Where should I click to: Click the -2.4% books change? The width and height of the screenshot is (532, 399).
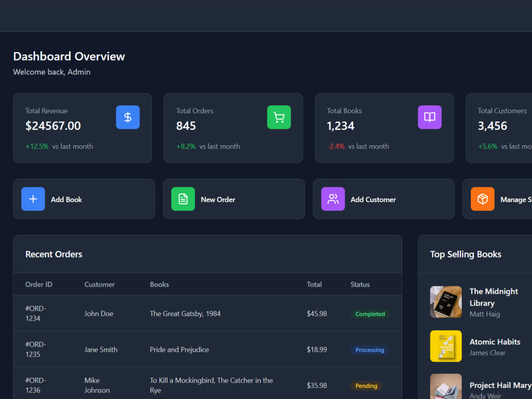pyautogui.click(x=336, y=146)
